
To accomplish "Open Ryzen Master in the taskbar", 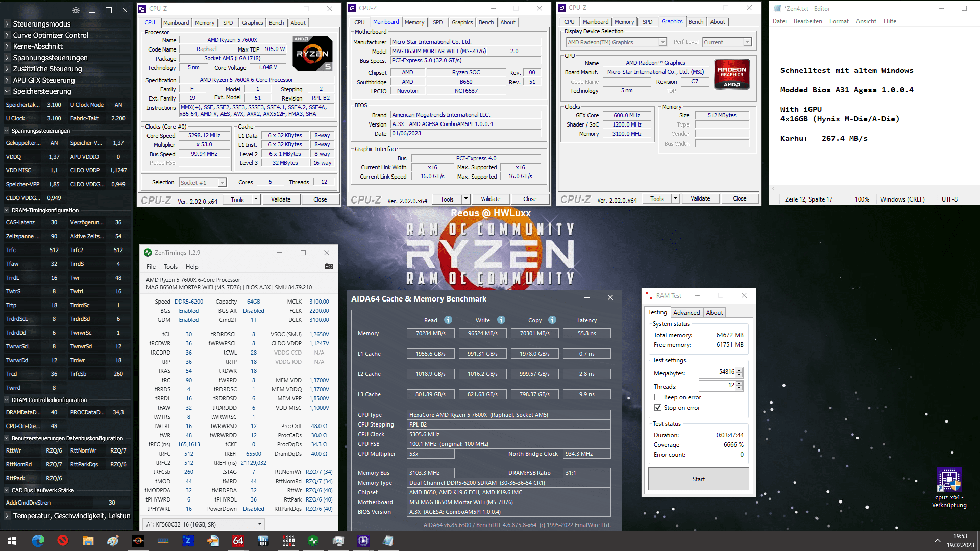I will 138,540.
